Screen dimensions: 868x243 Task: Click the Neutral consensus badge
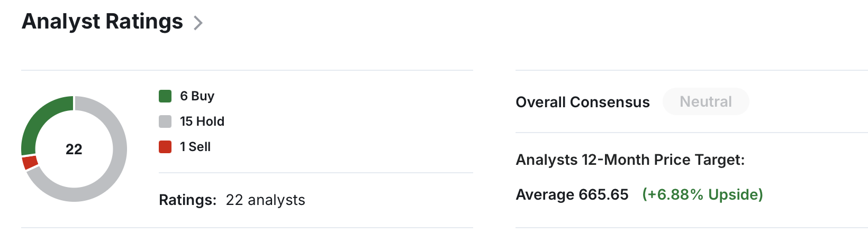coord(706,101)
